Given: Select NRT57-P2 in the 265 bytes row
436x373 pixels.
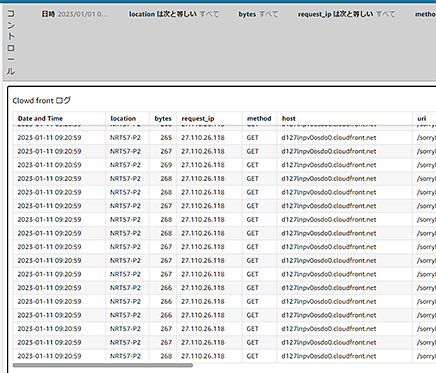Looking at the screenshot, I should (125, 138).
